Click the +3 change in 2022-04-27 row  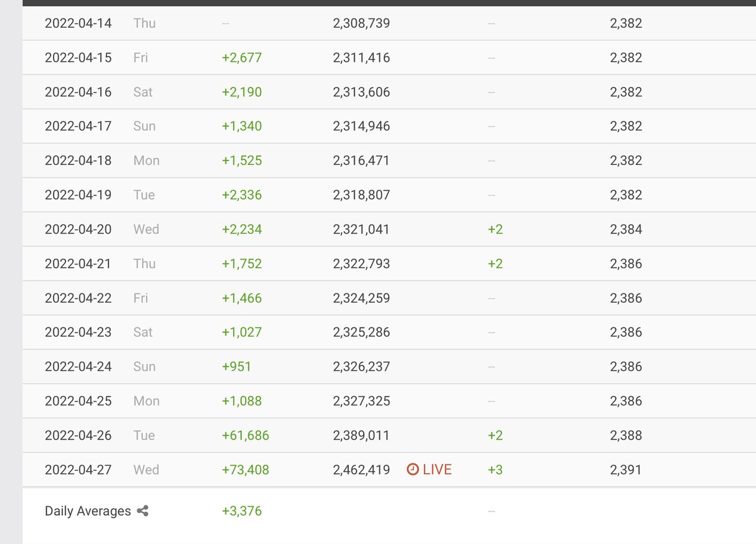[x=495, y=470]
